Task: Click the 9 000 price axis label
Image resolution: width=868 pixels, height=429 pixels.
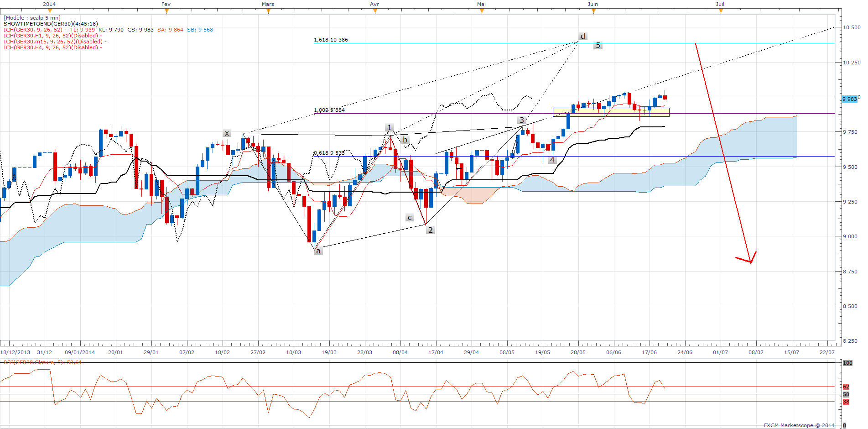Action: [850, 236]
